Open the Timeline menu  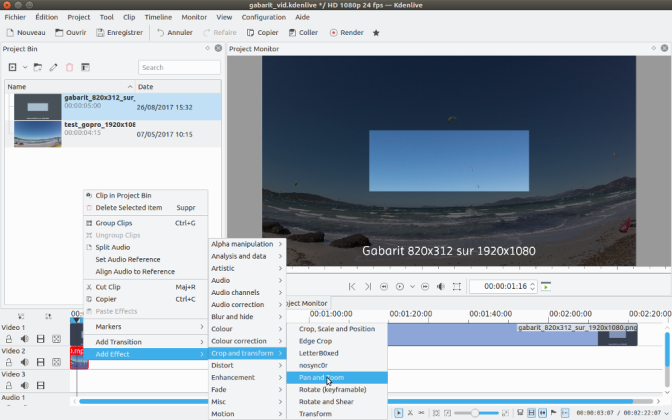[x=158, y=17]
